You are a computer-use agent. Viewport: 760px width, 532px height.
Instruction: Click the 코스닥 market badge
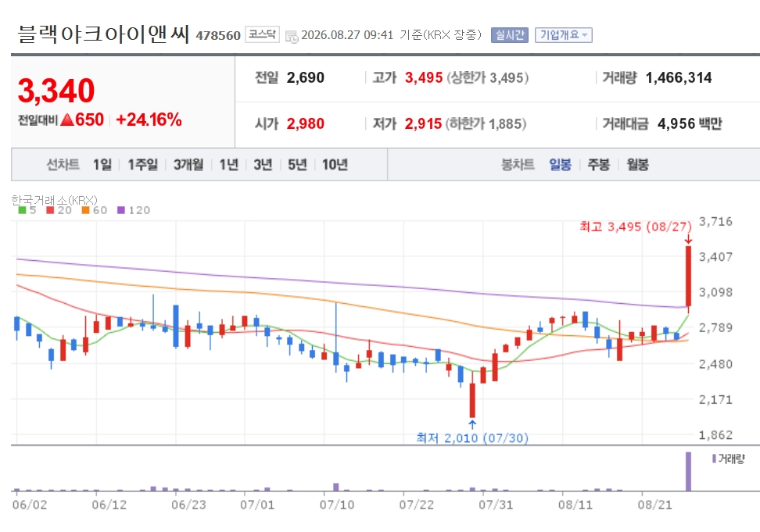(x=262, y=34)
